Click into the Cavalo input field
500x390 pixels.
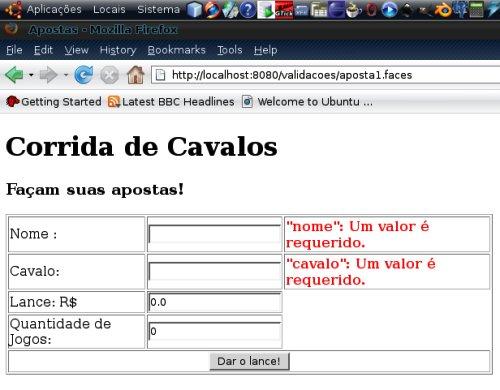coord(215,271)
